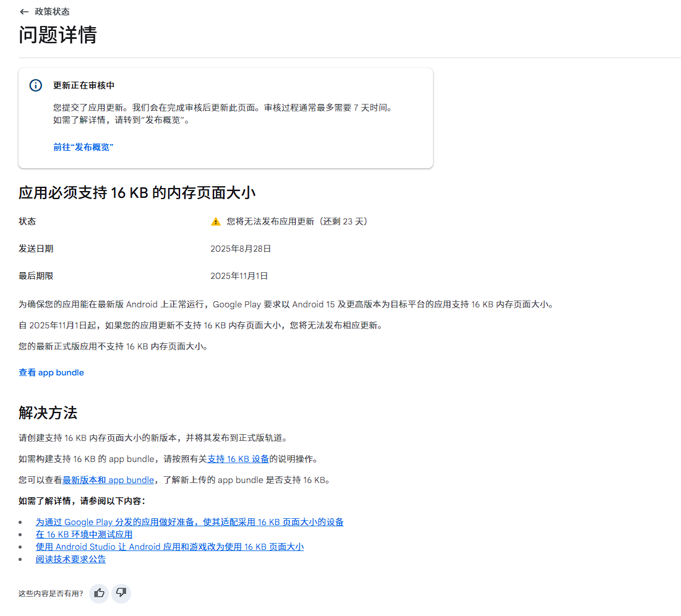This screenshot has width=681, height=616.
Task: Open the Google Play 分发 16 KB preparation link
Action: pos(189,522)
